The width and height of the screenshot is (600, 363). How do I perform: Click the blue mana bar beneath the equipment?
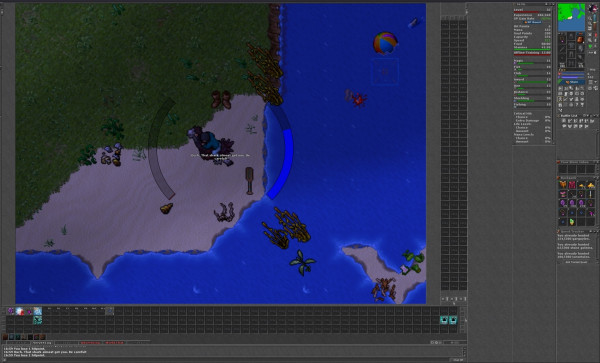(x=571, y=77)
